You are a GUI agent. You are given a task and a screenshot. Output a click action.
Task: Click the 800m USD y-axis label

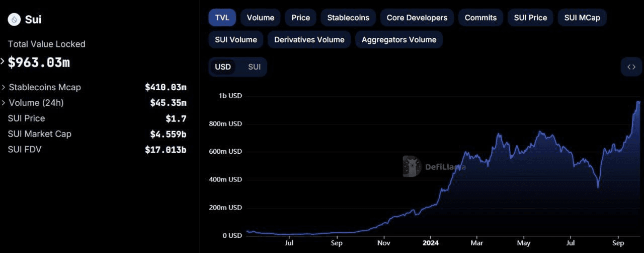click(x=226, y=123)
